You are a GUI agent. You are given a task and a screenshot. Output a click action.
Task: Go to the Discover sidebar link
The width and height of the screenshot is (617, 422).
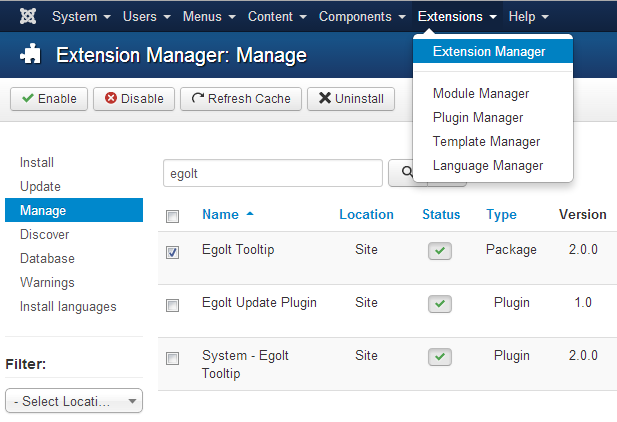[x=44, y=235]
